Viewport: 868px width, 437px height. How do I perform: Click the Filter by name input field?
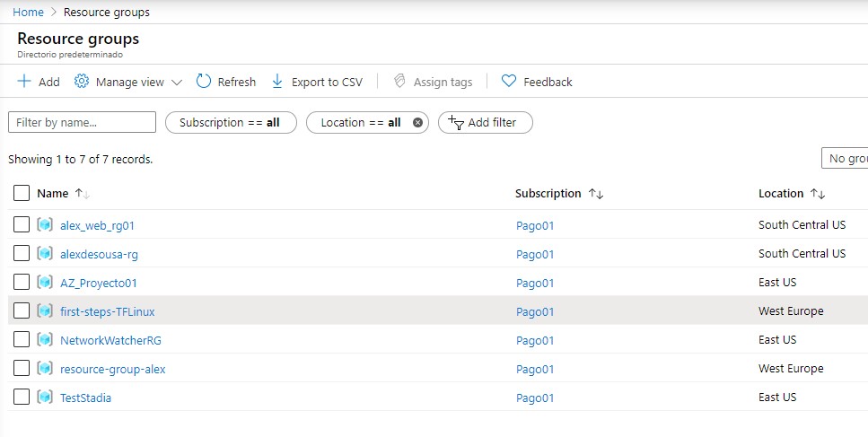82,123
